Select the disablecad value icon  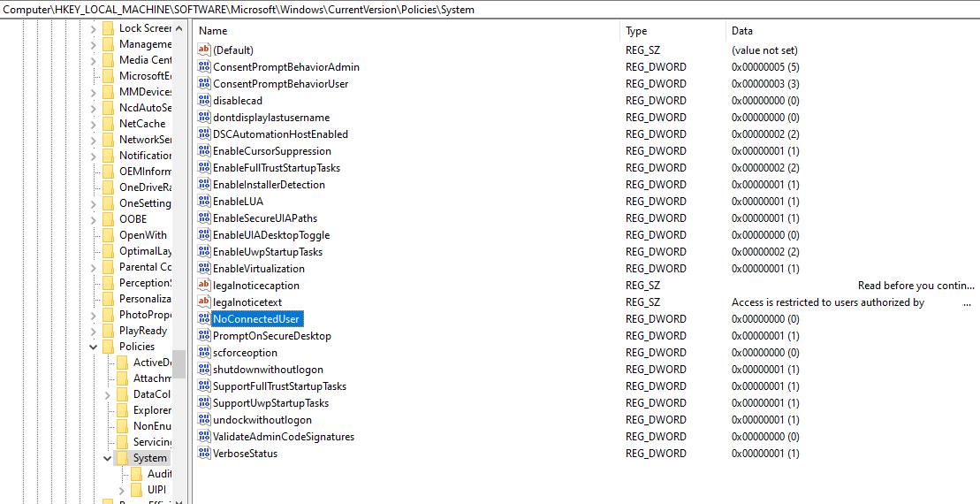pos(204,101)
